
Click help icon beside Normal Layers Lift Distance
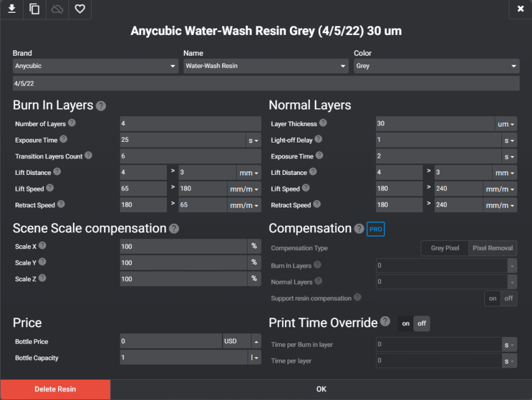pyautogui.click(x=313, y=172)
